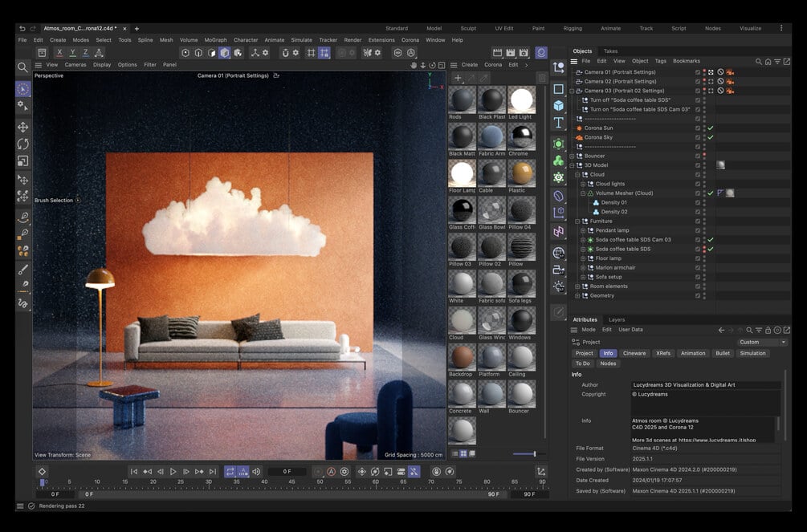Viewport: 807px width, 532px height.
Task: Open the viewport search magnifier icon
Action: tap(22, 67)
